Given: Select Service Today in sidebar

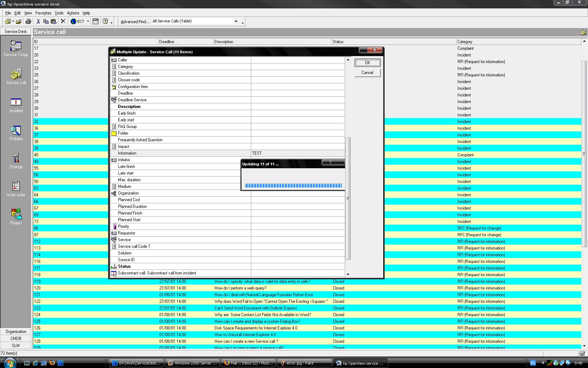Looking at the screenshot, I should (x=16, y=48).
